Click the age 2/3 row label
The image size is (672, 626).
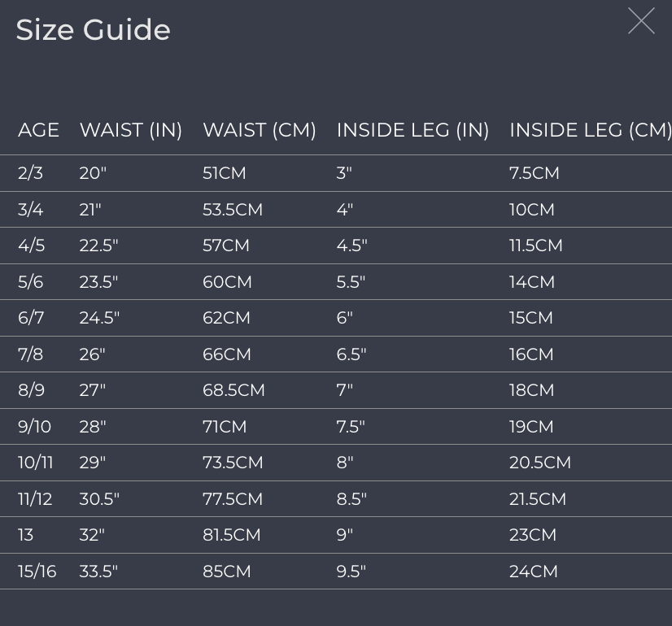coord(30,173)
